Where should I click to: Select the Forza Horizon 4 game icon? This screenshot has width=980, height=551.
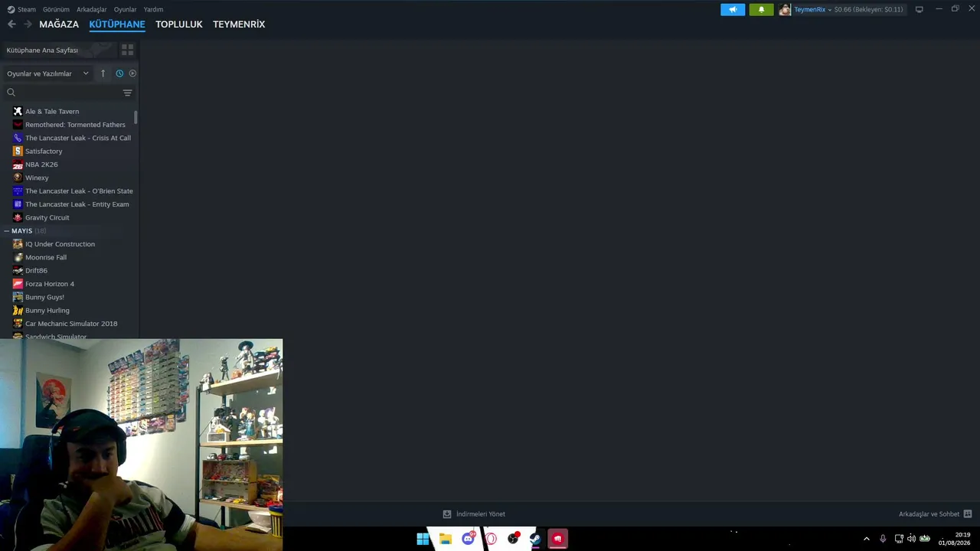18,284
